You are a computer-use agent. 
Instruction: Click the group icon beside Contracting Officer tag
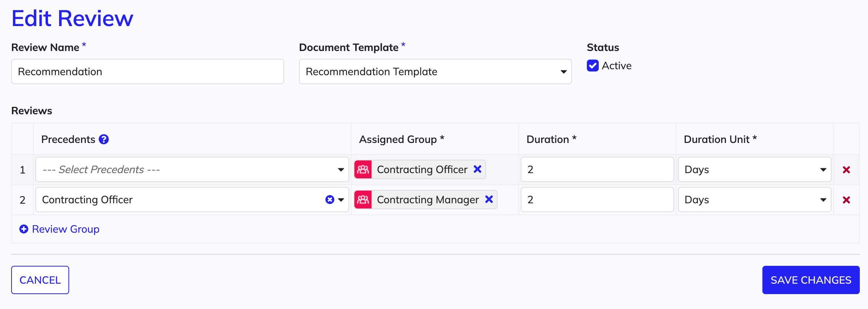click(363, 169)
